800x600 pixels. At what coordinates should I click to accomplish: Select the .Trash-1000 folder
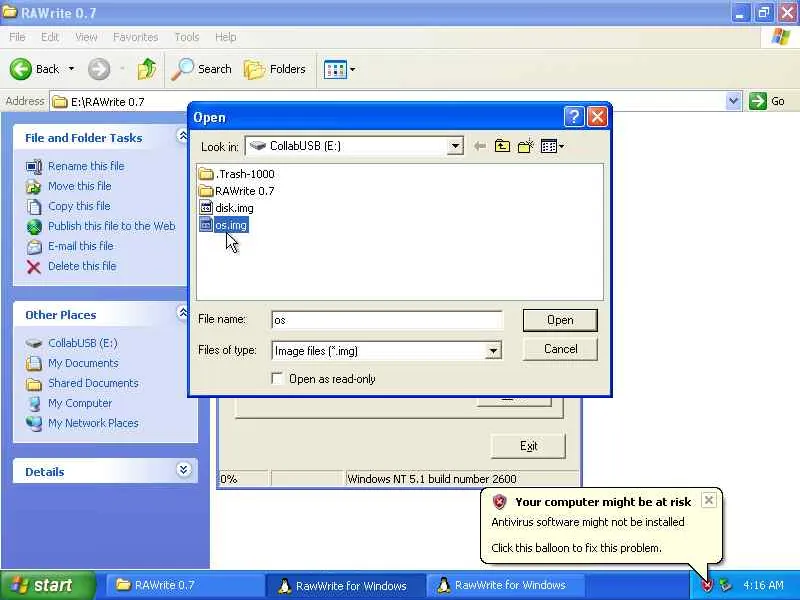[237, 174]
